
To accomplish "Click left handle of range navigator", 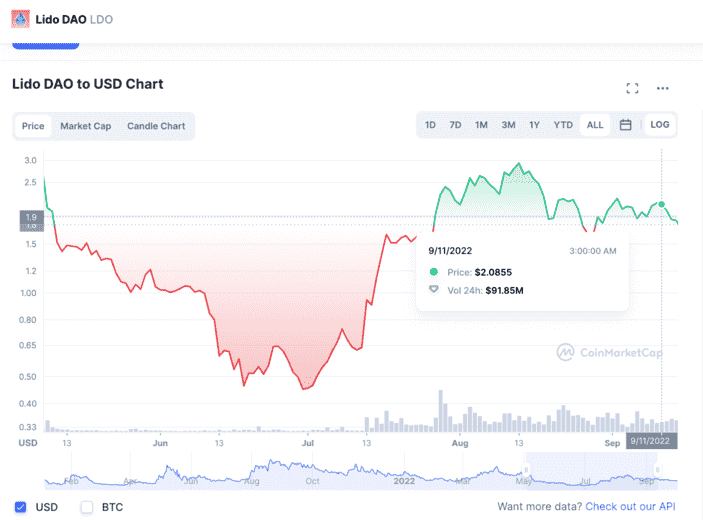I will (x=526, y=470).
